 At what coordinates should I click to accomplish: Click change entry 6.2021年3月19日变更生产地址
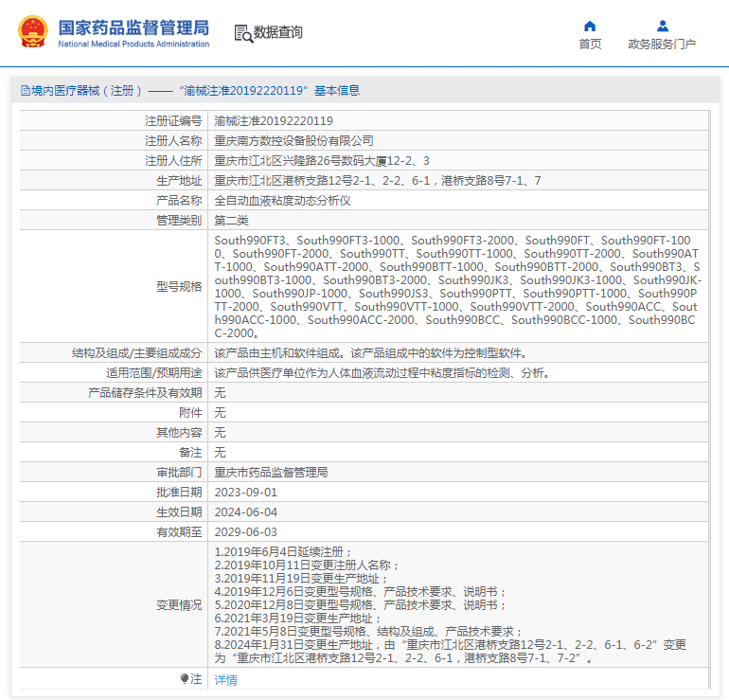tap(298, 619)
